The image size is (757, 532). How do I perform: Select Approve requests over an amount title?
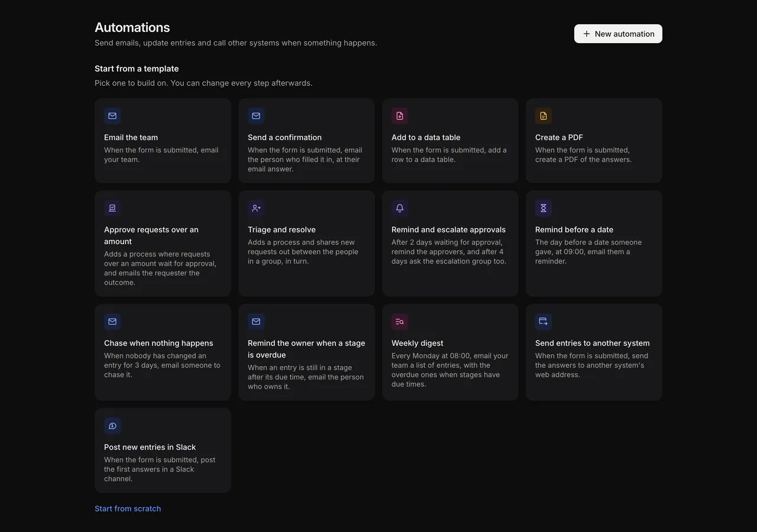(x=151, y=235)
